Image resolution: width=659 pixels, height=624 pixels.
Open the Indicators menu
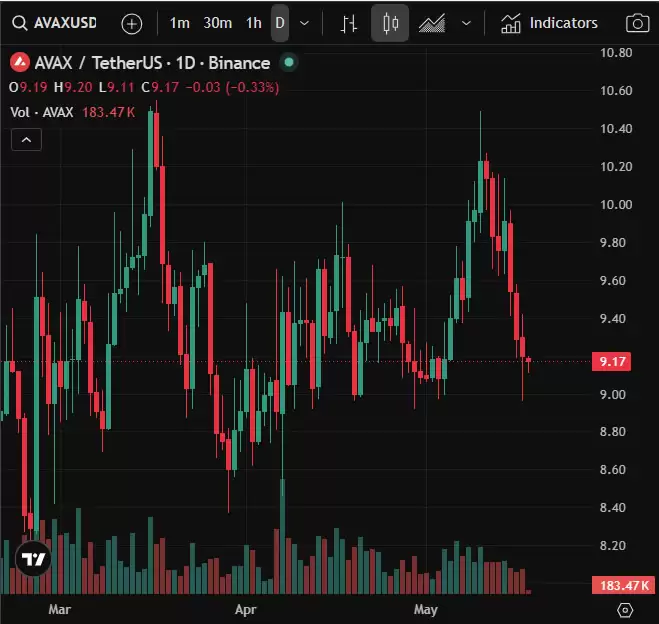pyautogui.click(x=549, y=23)
